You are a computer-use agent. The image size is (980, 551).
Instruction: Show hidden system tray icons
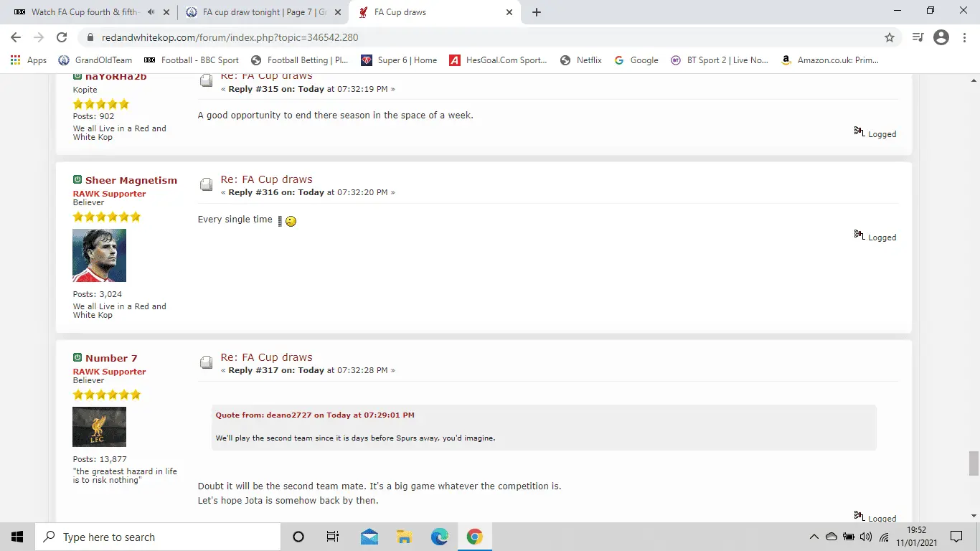[x=814, y=537]
